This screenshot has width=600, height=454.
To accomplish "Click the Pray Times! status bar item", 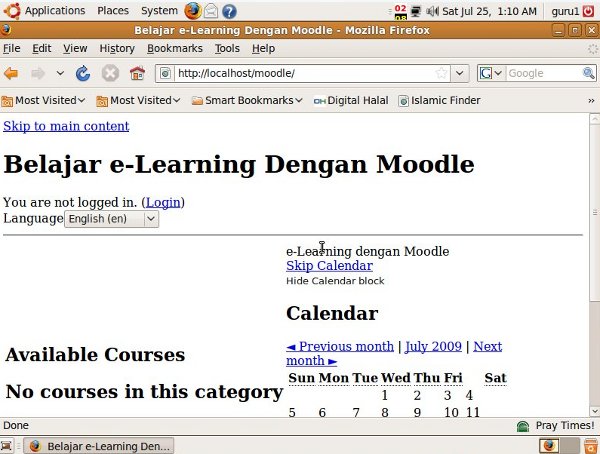I will (x=556, y=426).
